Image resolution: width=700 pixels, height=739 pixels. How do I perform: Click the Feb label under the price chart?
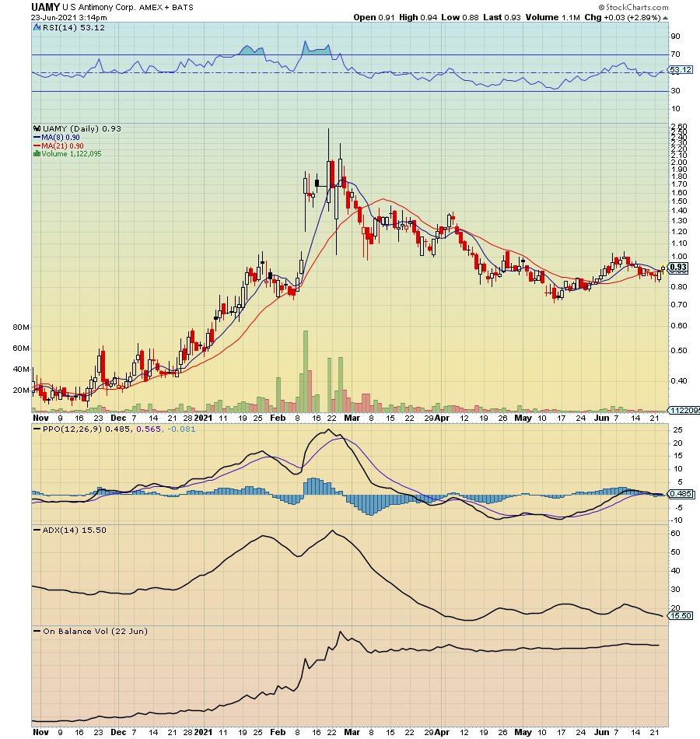278,418
